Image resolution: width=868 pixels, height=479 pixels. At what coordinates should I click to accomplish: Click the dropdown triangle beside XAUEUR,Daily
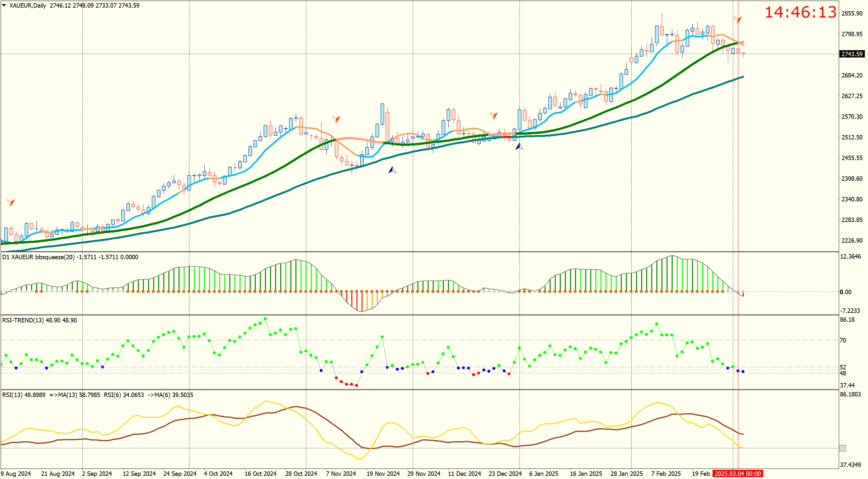point(4,5)
